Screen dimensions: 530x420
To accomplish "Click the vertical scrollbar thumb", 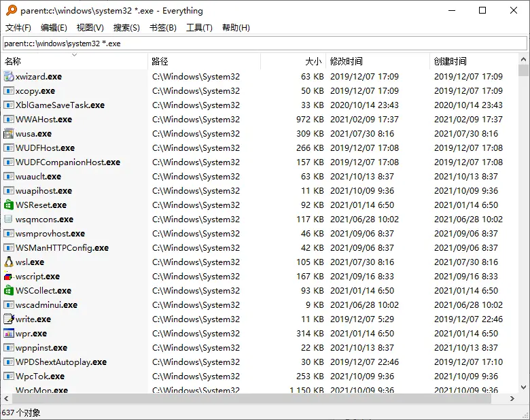I will coord(523,70).
